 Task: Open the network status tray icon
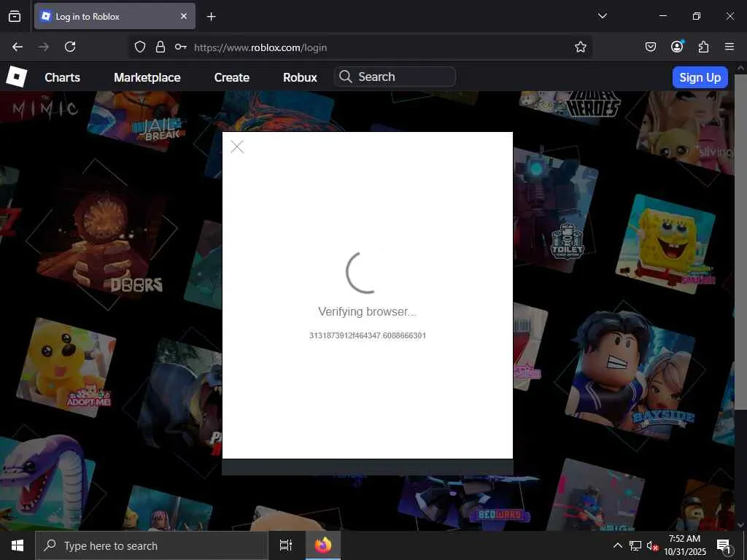[x=635, y=545]
